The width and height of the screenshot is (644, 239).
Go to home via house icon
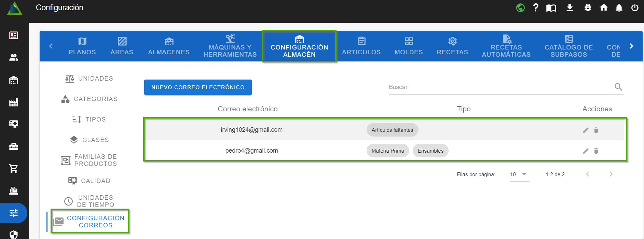[x=603, y=8]
